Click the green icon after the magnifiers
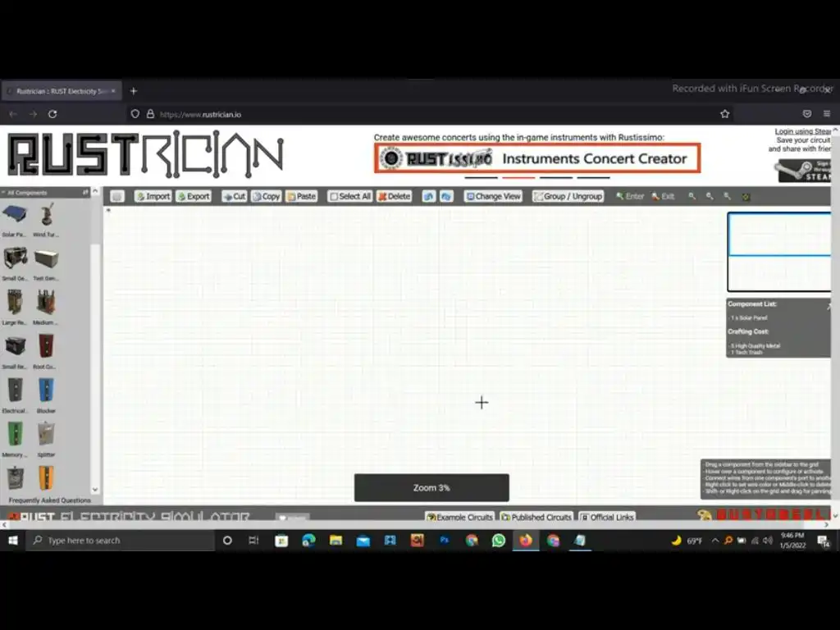The width and height of the screenshot is (840, 630). [746, 197]
